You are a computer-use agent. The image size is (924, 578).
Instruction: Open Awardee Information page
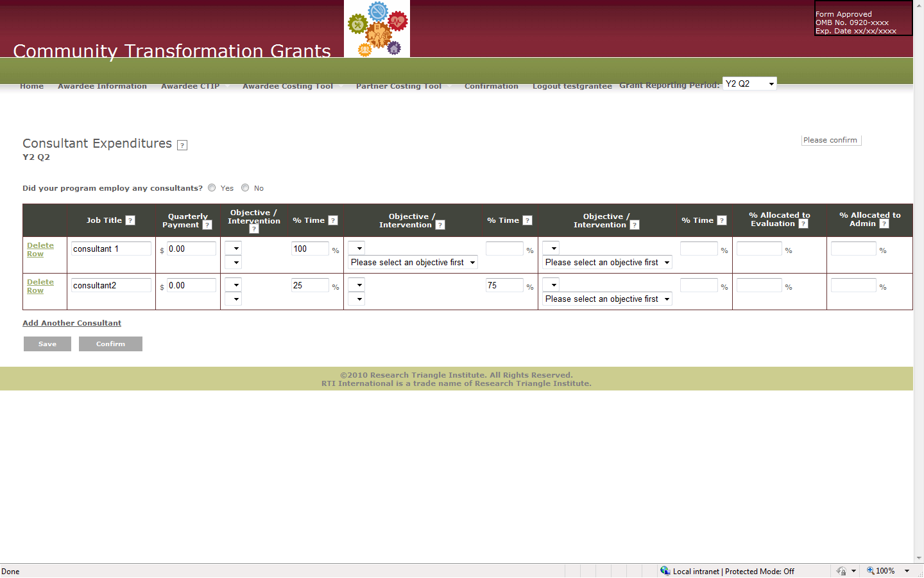click(103, 86)
